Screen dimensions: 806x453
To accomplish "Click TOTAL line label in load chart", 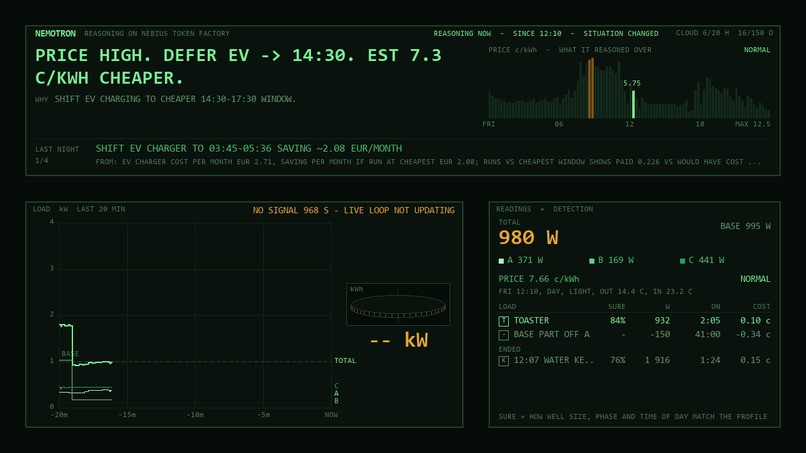I will click(345, 360).
